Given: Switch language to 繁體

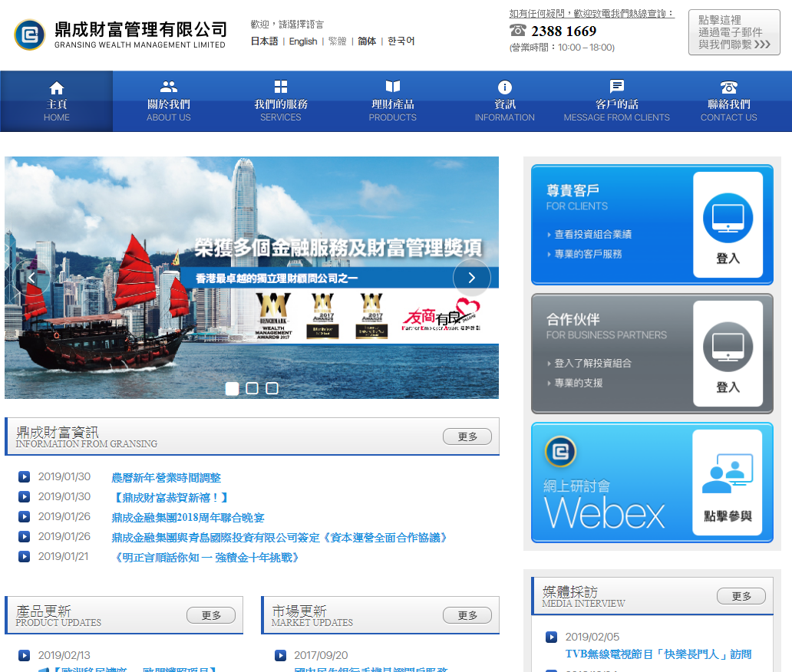Looking at the screenshot, I should 338,41.
